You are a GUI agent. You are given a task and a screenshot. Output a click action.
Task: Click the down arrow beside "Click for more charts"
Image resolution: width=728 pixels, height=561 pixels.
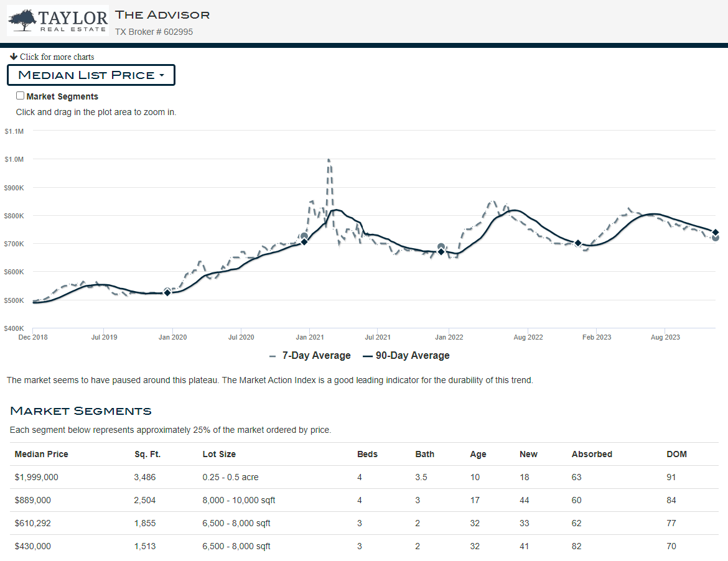click(14, 57)
